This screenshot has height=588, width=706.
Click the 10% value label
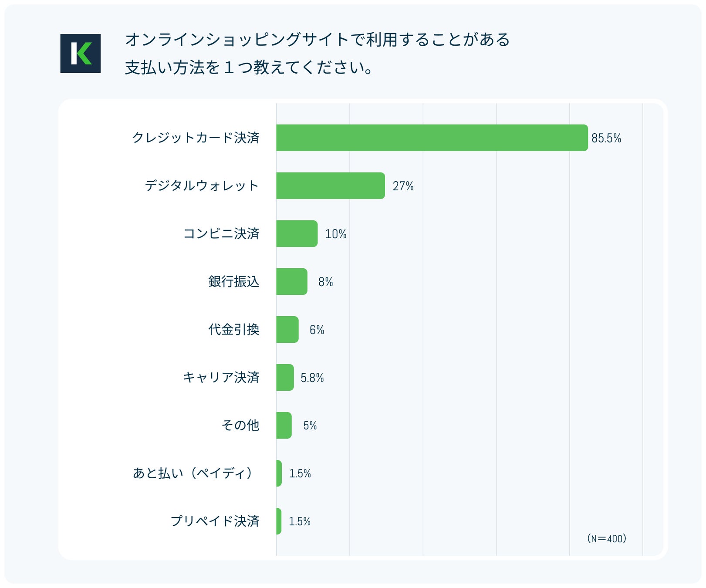pyautogui.click(x=336, y=234)
